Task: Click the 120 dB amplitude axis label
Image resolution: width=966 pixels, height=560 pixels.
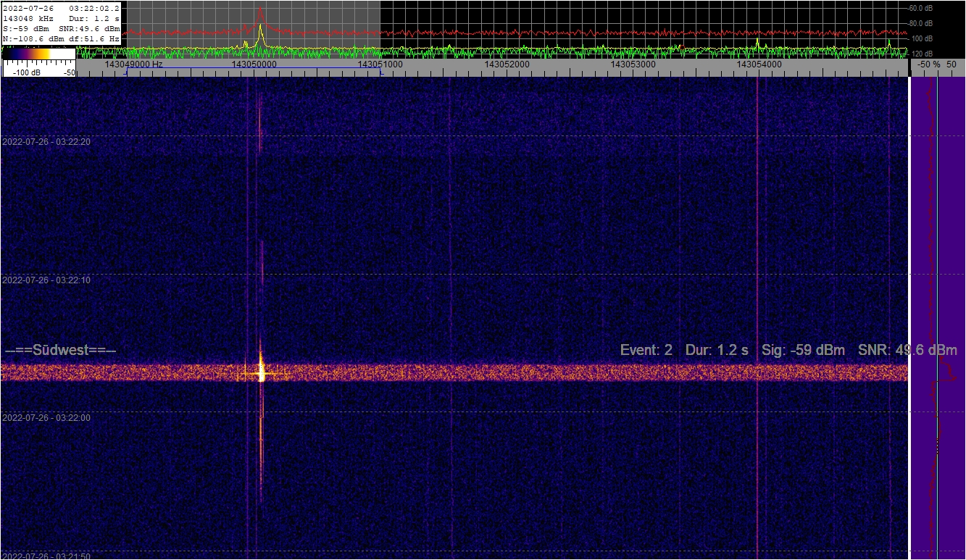Action: [x=923, y=54]
